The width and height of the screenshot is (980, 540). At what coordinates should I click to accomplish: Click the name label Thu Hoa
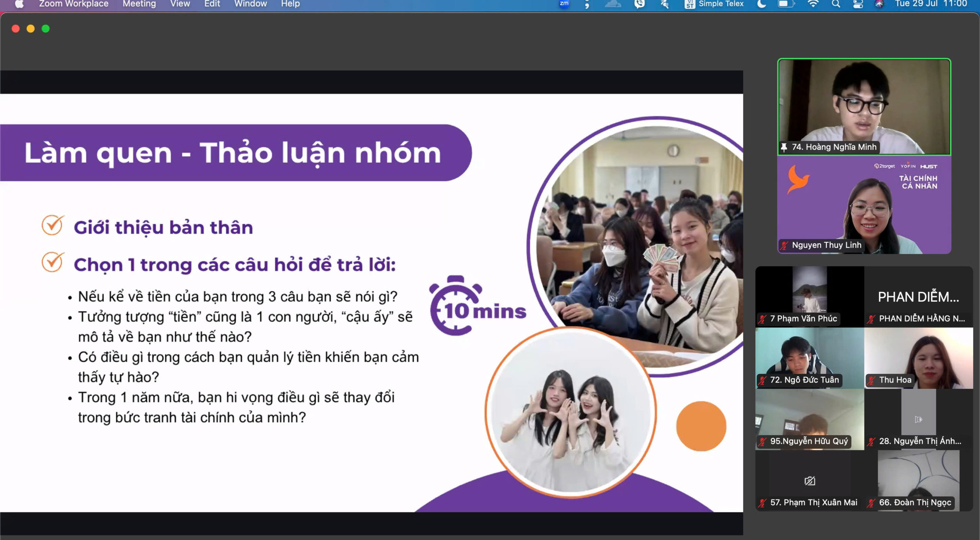(x=895, y=380)
